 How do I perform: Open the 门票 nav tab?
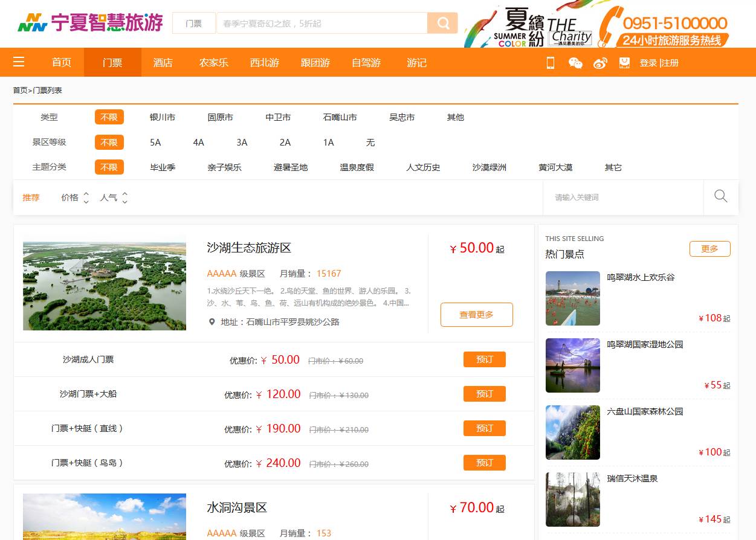pos(112,62)
